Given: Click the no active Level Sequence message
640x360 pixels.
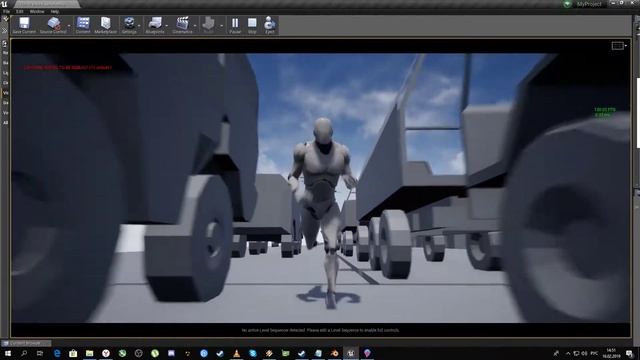Looking at the screenshot, I should pyautogui.click(x=320, y=330).
